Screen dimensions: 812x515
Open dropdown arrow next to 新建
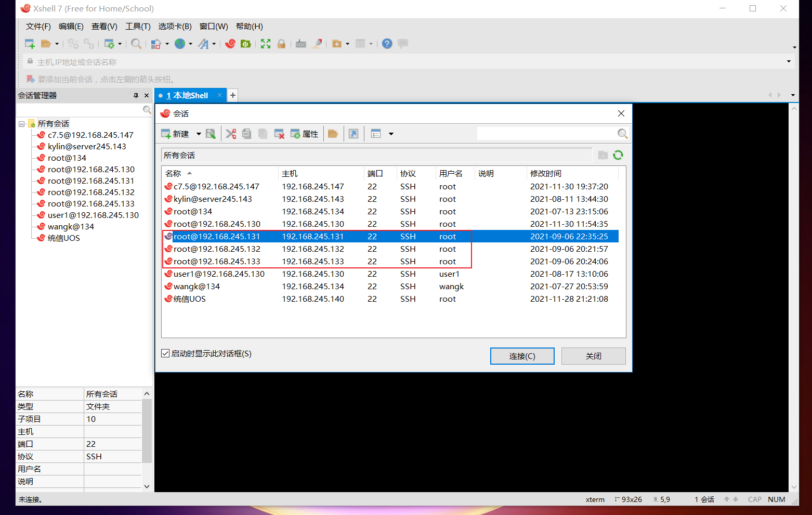click(x=199, y=134)
